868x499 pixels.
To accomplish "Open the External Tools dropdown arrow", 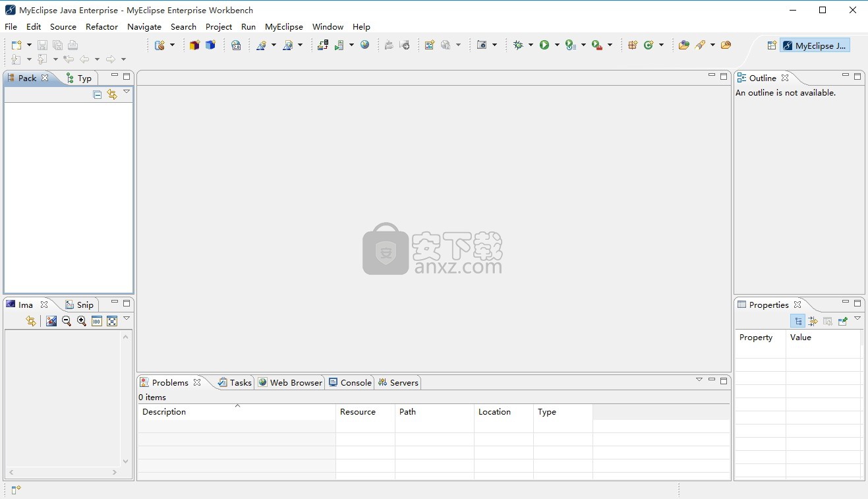I will 610,45.
